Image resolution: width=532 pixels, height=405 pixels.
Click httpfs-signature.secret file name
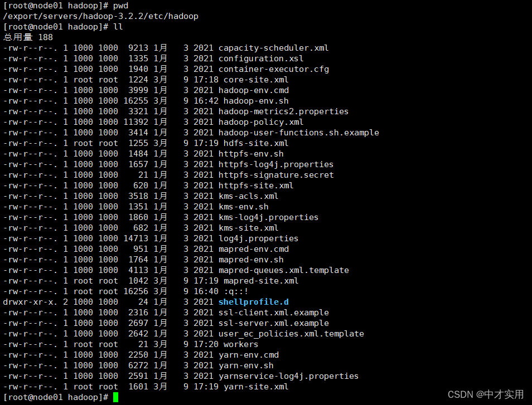(276, 175)
